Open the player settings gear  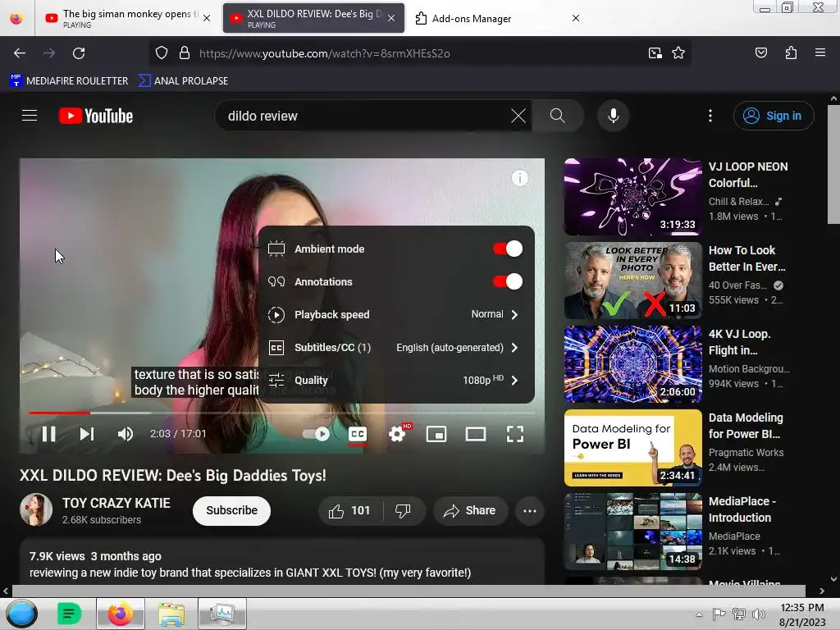397,434
